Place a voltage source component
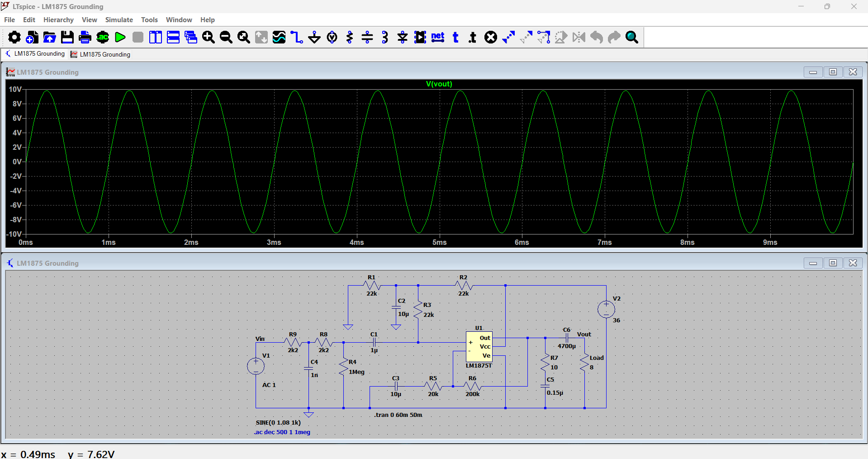This screenshot has height=459, width=868. coord(332,37)
